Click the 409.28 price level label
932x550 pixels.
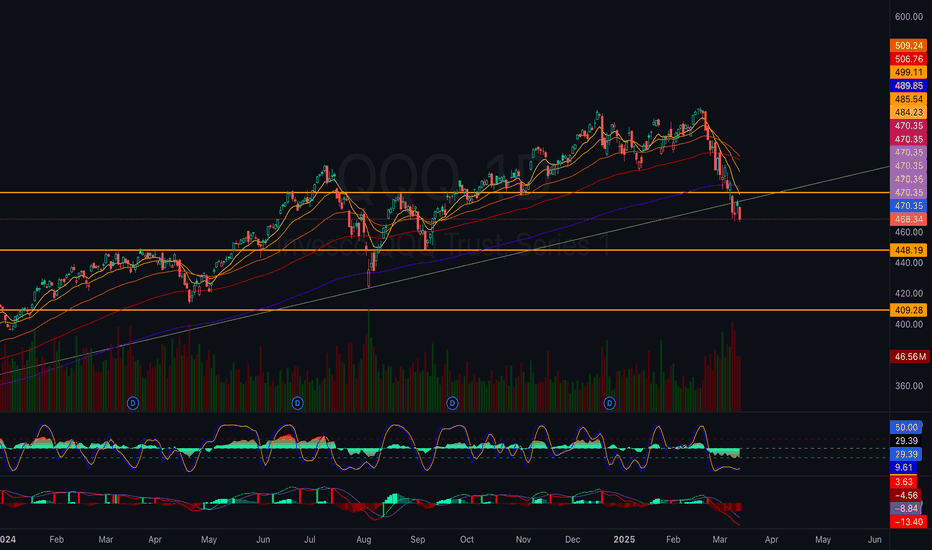tap(908, 310)
